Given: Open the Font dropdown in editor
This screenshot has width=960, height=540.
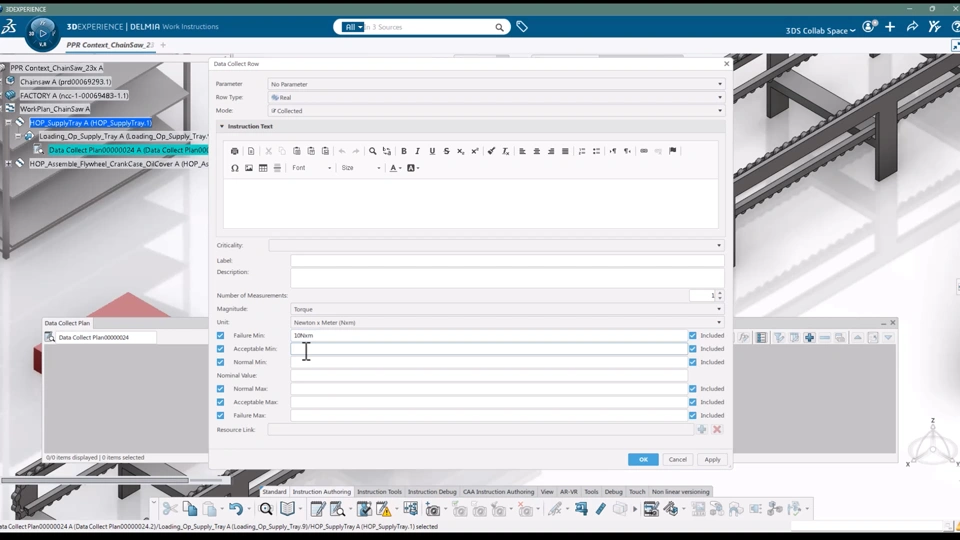Looking at the screenshot, I should click(x=311, y=168).
